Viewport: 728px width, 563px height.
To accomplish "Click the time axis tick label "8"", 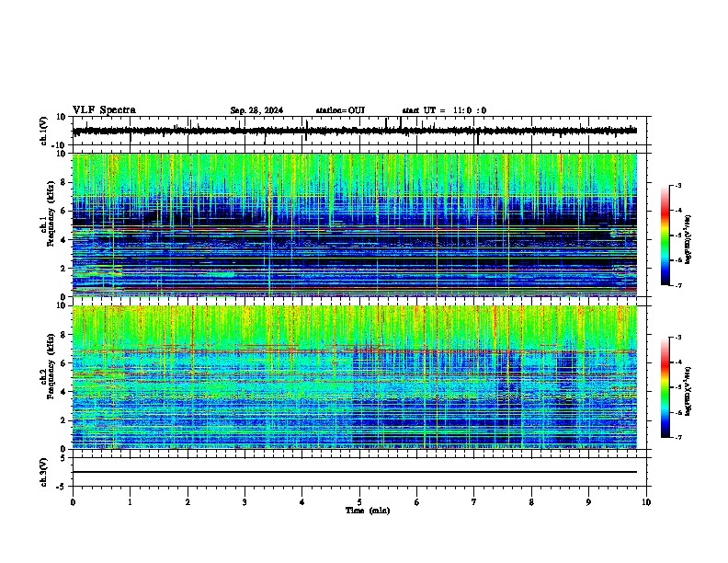I will [x=531, y=502].
